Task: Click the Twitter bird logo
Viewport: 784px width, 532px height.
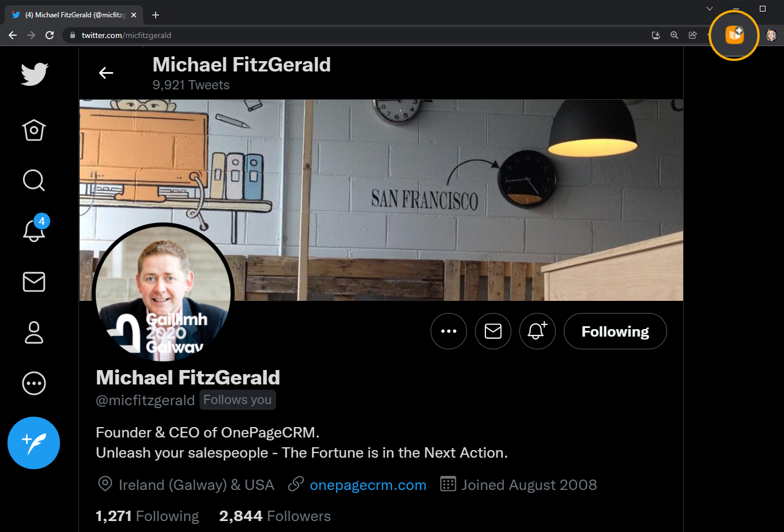Action: 35,74
